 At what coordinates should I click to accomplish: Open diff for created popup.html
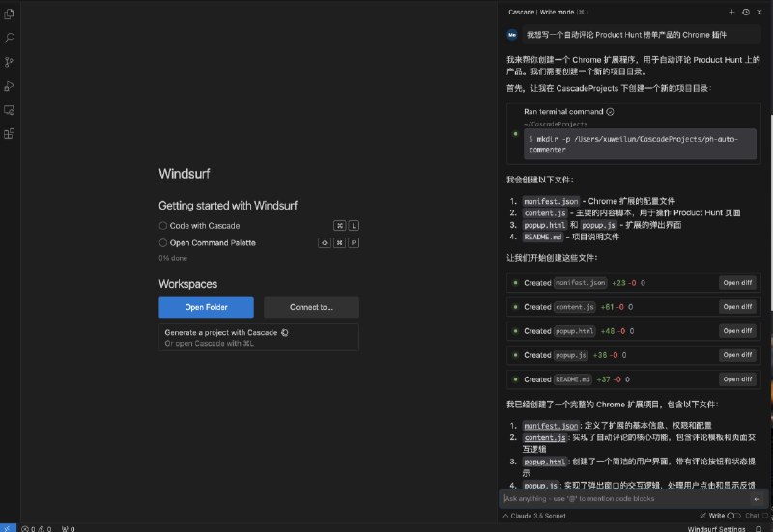tap(737, 331)
